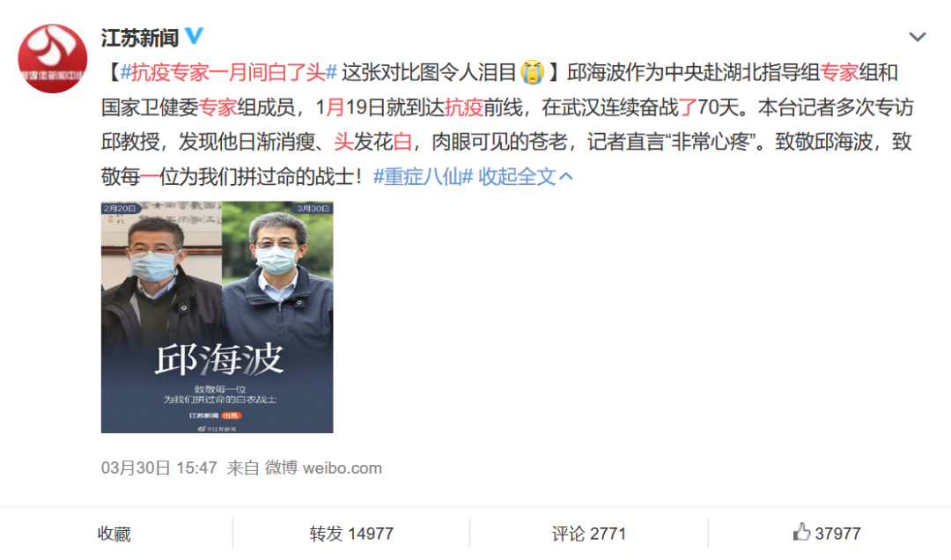Viewport: 951px width, 560px height.
Task: Click the 江苏新闻 account name
Action: (x=139, y=38)
